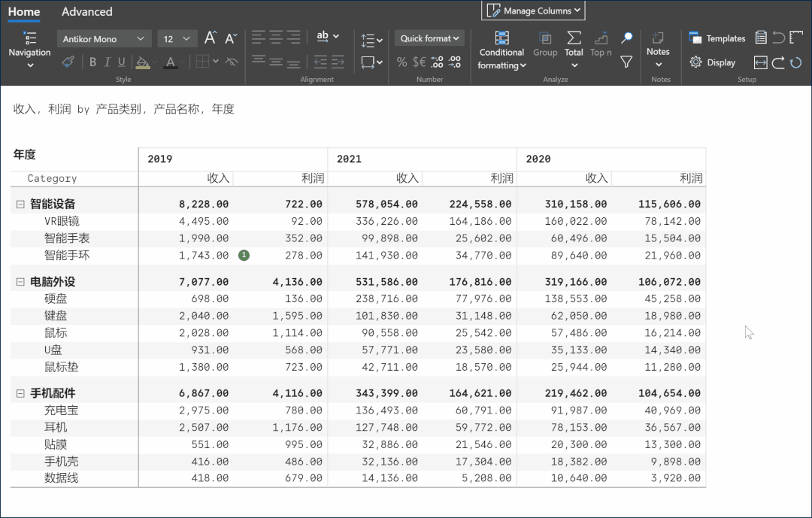This screenshot has width=812, height=518.
Task: Click the undo arrow icon
Action: [x=778, y=38]
